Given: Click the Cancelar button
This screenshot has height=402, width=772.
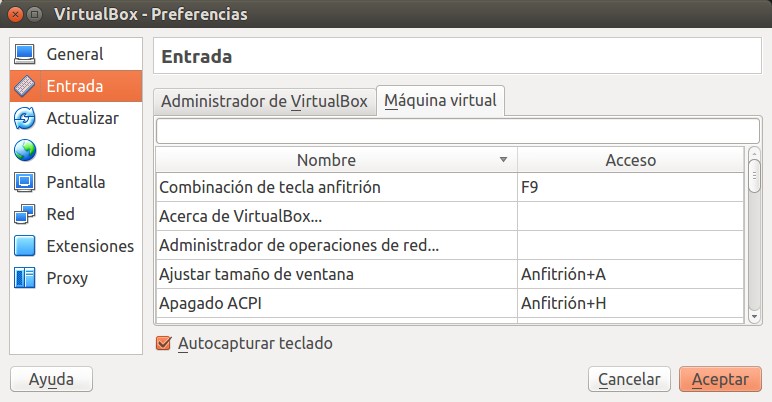Looking at the screenshot, I should [x=629, y=379].
